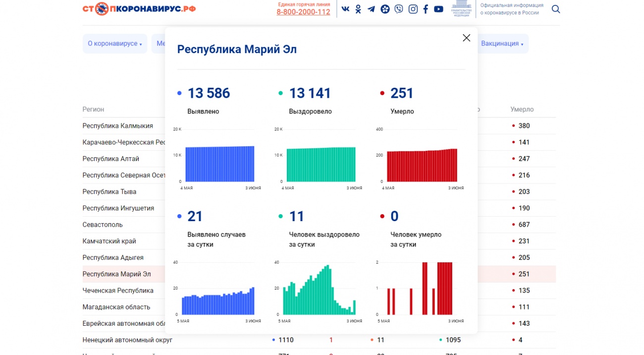Click the Стопкоронавирус.рф site logo

tap(139, 8)
